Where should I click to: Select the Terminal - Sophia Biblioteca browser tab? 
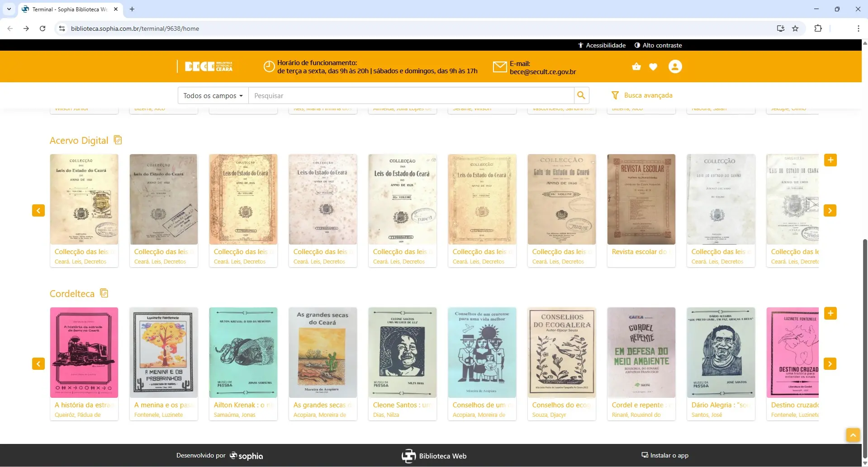68,9
